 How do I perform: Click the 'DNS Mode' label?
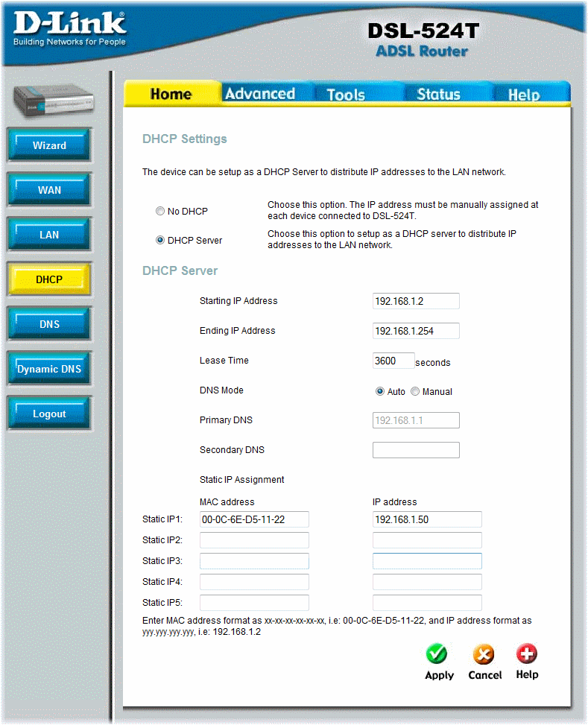pyautogui.click(x=221, y=390)
